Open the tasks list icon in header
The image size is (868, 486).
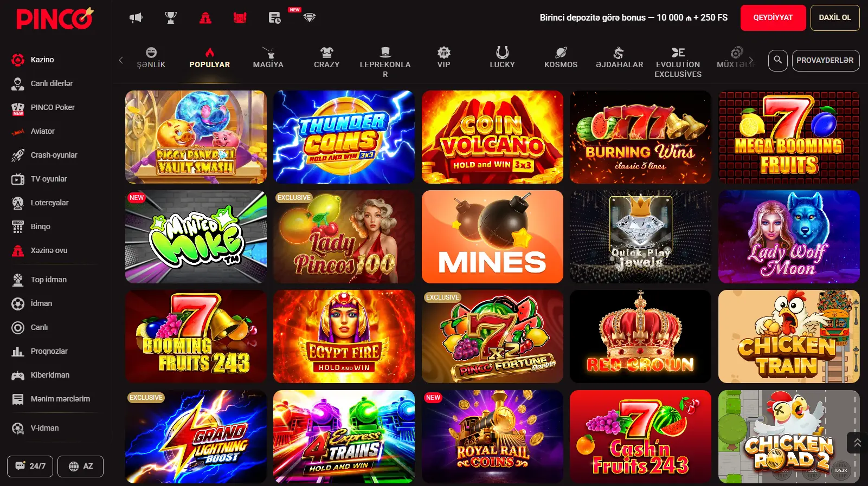(275, 18)
